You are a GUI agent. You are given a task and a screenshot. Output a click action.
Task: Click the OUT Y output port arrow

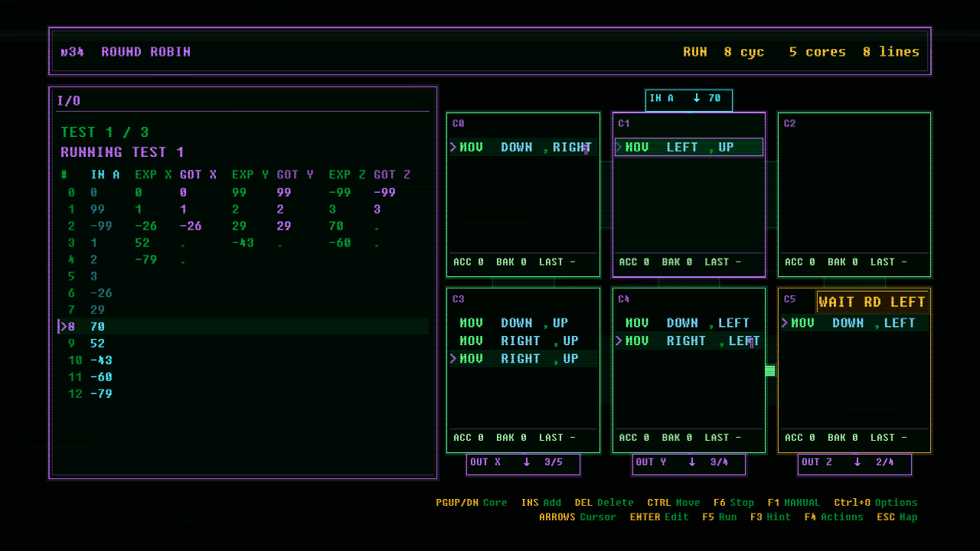[x=692, y=462]
